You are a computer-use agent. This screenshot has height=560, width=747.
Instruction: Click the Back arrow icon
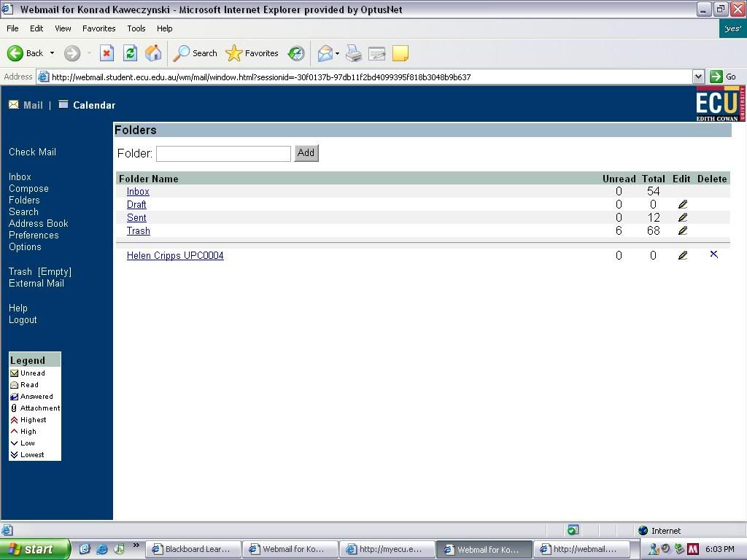coord(15,53)
